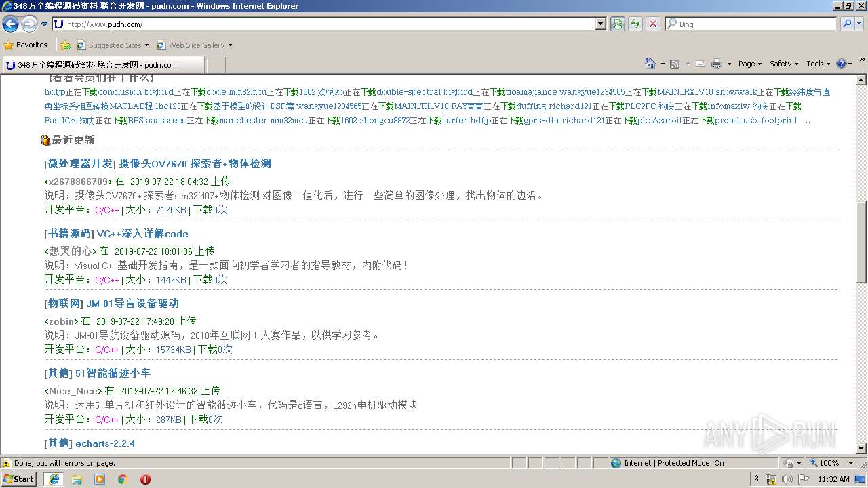The height and width of the screenshot is (488, 868).
Task: Click the vertical scrollbar down arrow
Action: coord(862,449)
